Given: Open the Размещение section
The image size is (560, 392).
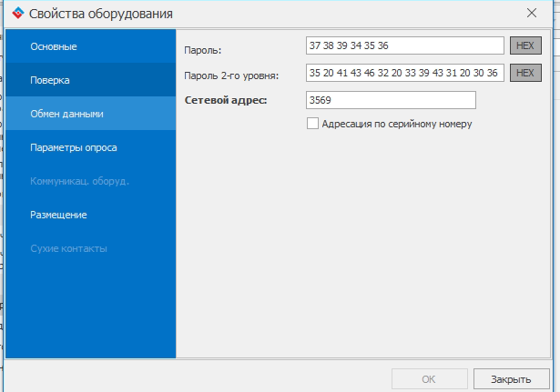Looking at the screenshot, I should click(58, 215).
